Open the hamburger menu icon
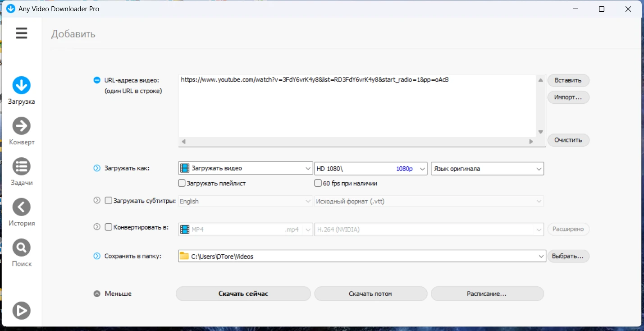Viewport: 644px width, 331px height. point(21,33)
